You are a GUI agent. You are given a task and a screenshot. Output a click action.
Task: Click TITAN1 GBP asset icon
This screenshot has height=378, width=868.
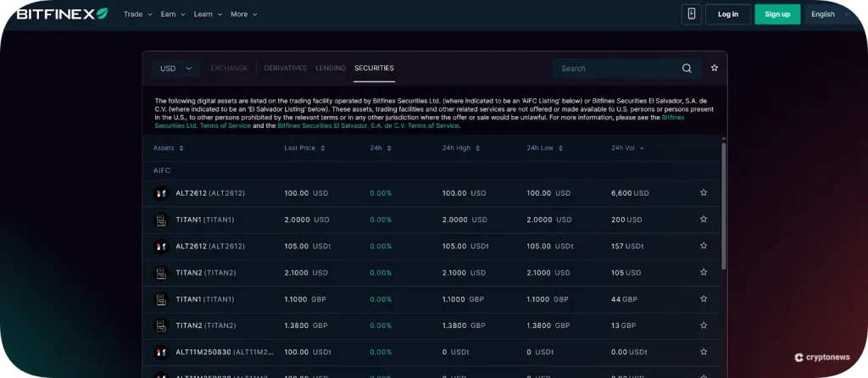coord(160,299)
